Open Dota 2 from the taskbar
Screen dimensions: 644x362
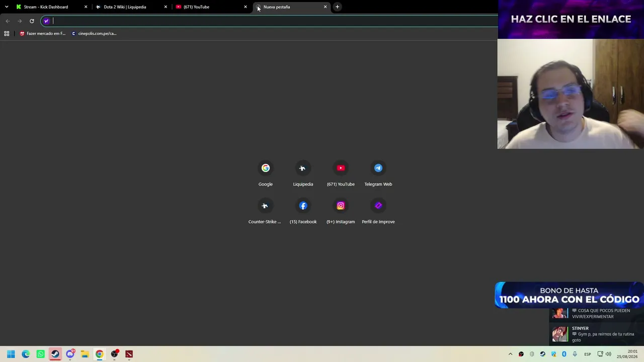coord(129,354)
